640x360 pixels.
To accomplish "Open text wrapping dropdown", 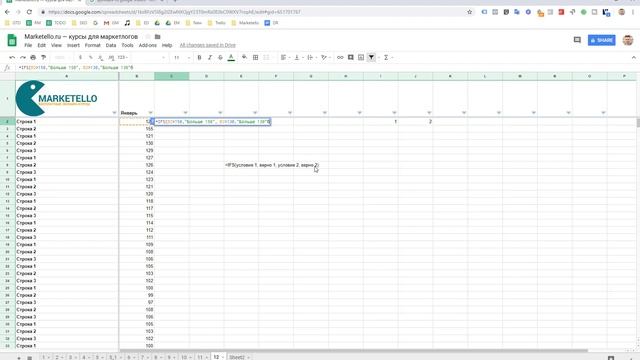I will 311,58.
